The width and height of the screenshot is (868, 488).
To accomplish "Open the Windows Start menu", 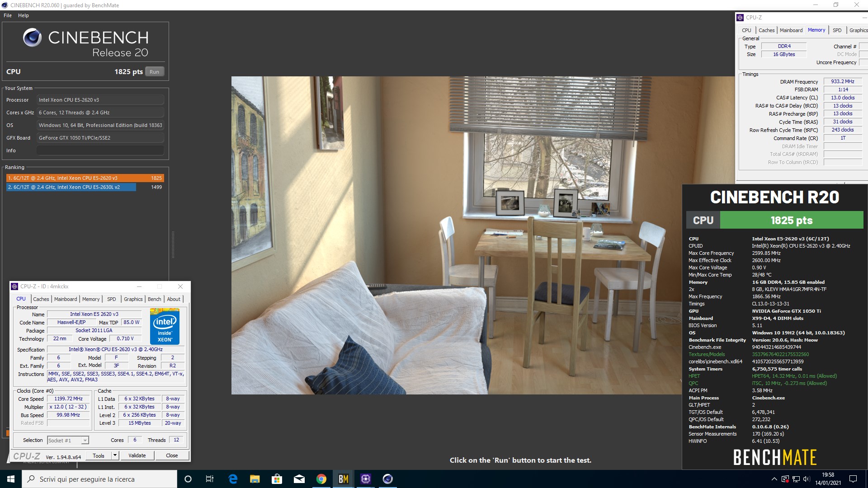I will point(11,479).
